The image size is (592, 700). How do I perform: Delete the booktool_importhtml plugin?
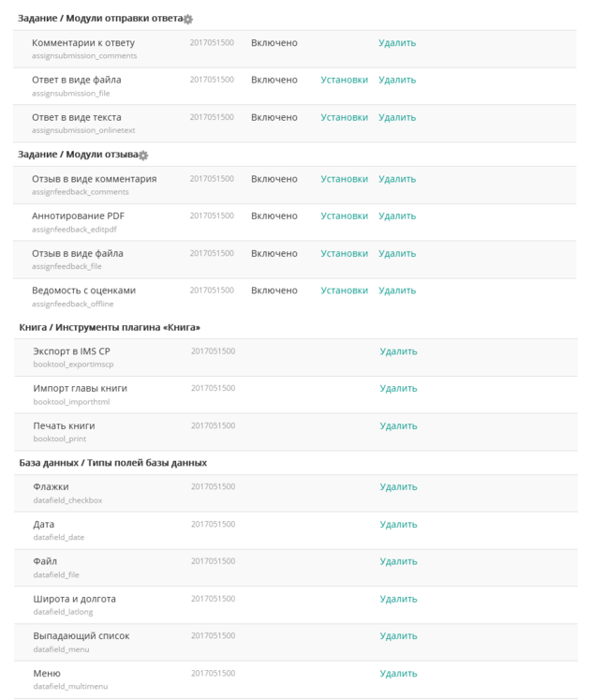398,389
